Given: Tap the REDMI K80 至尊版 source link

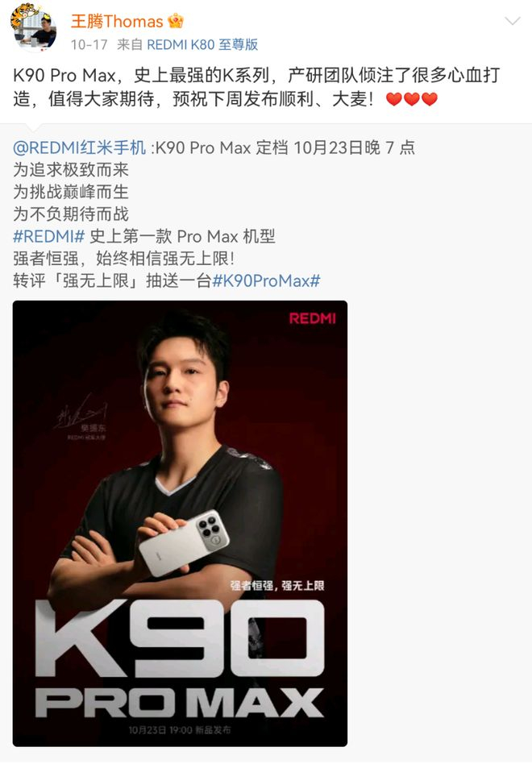Looking at the screenshot, I should [x=202, y=45].
